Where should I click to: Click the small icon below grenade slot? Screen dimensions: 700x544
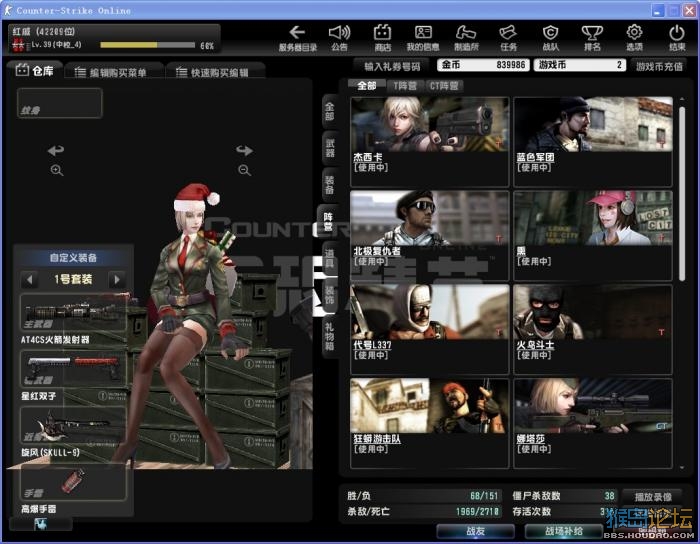tap(41, 524)
